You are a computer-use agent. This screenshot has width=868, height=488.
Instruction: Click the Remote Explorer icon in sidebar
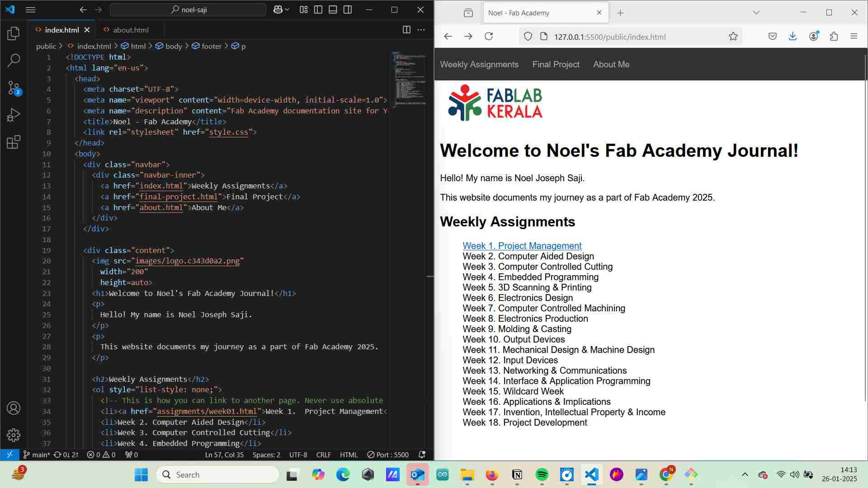(9, 454)
